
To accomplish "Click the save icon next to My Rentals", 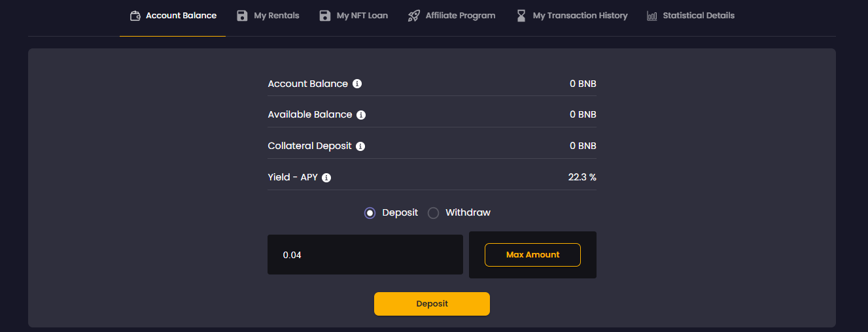I will [243, 16].
